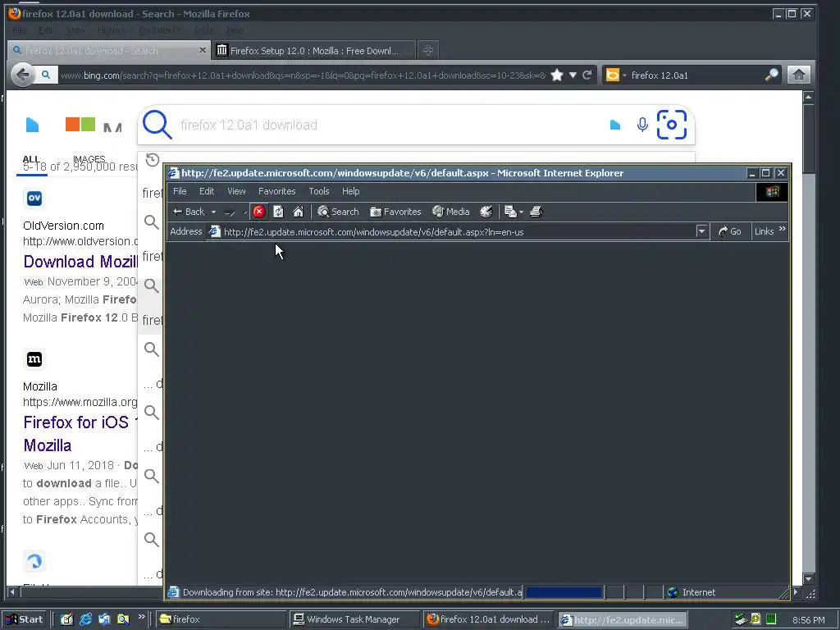This screenshot has height=630, width=840.
Task: Launch Internet Explorer from Quick Launch
Action: tap(85, 619)
